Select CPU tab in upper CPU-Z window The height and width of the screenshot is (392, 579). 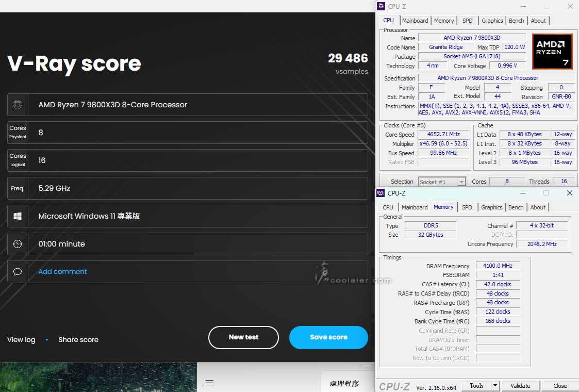click(388, 20)
